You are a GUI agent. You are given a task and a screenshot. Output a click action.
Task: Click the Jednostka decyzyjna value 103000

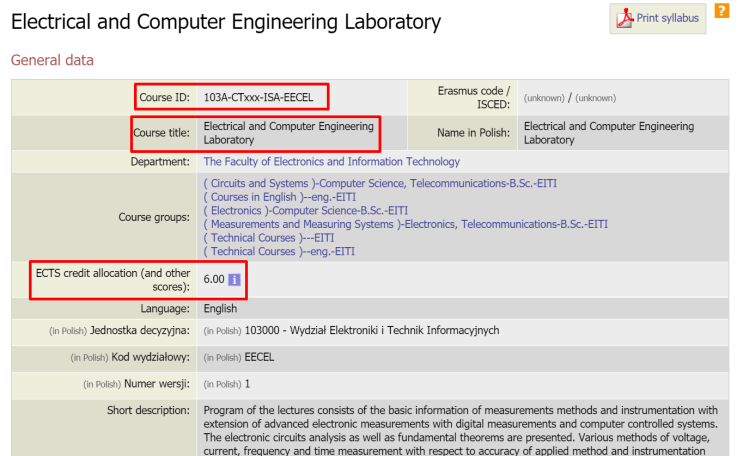click(x=372, y=330)
